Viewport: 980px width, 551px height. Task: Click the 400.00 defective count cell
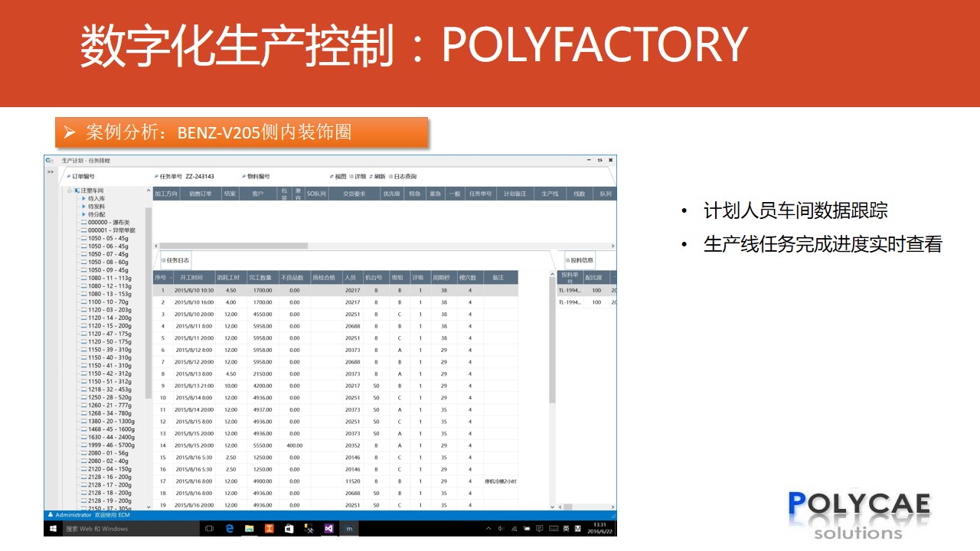pyautogui.click(x=294, y=445)
